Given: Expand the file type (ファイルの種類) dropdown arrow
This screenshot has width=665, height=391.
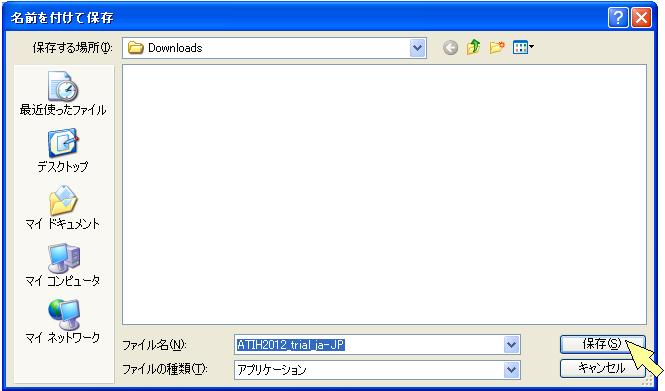Looking at the screenshot, I should (511, 370).
